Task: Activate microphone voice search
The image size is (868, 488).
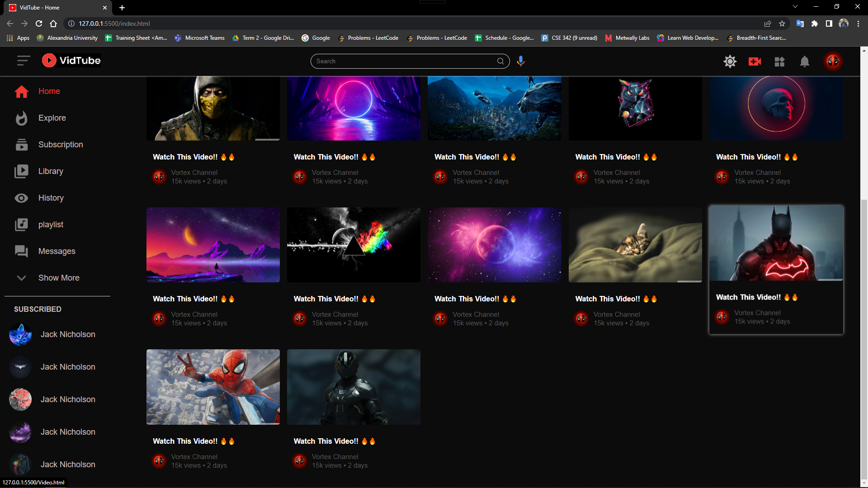Action: [521, 61]
